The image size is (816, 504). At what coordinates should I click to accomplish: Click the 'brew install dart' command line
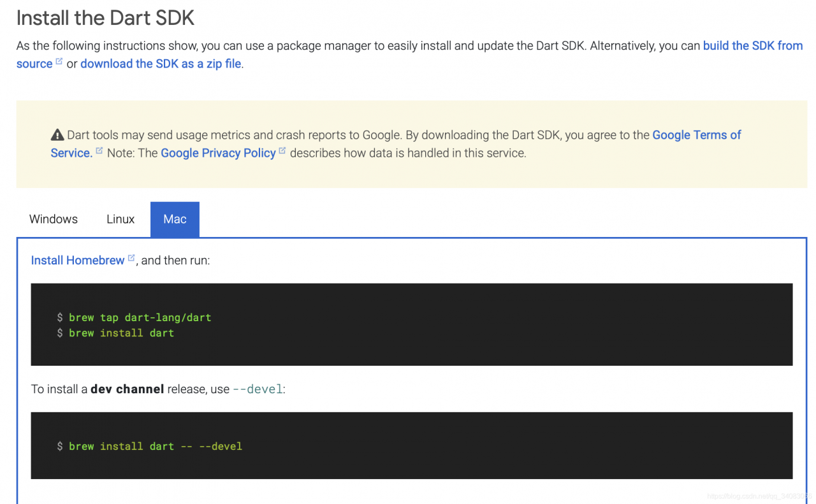115,333
